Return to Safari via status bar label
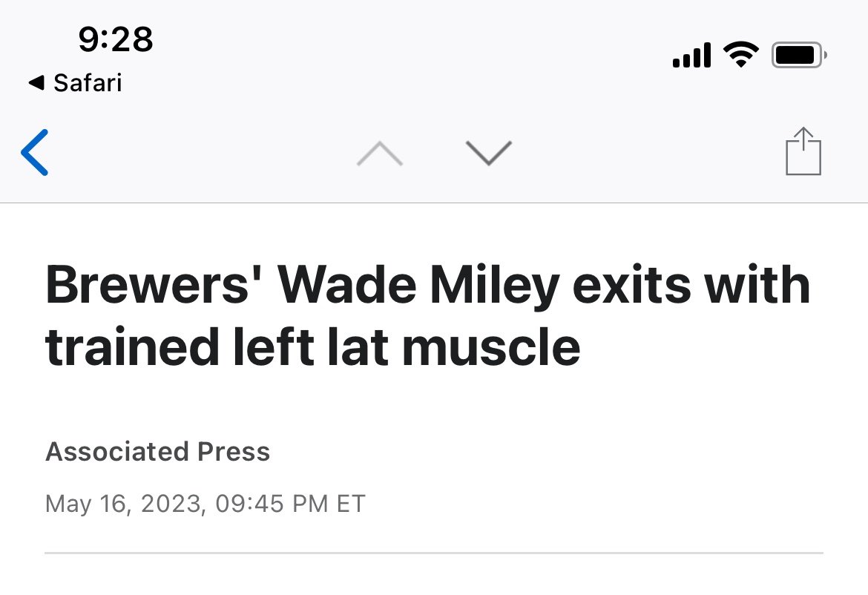 point(87,83)
